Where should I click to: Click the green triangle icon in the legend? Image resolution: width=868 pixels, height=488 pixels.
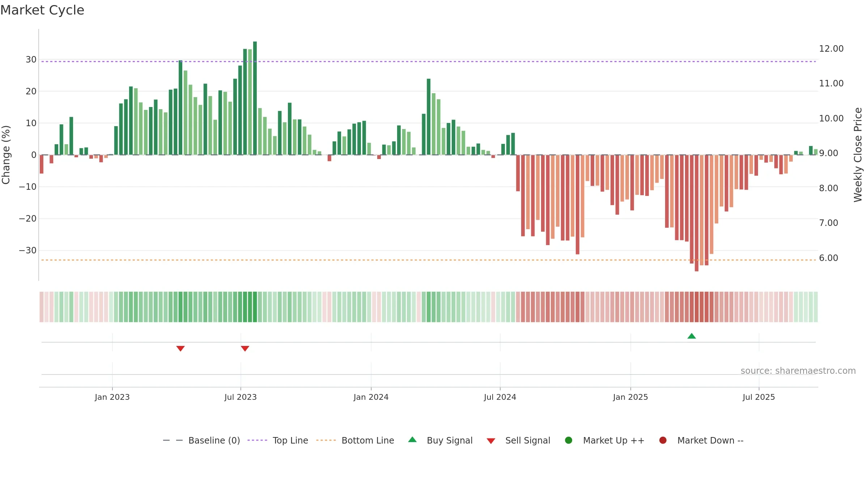[x=412, y=440]
